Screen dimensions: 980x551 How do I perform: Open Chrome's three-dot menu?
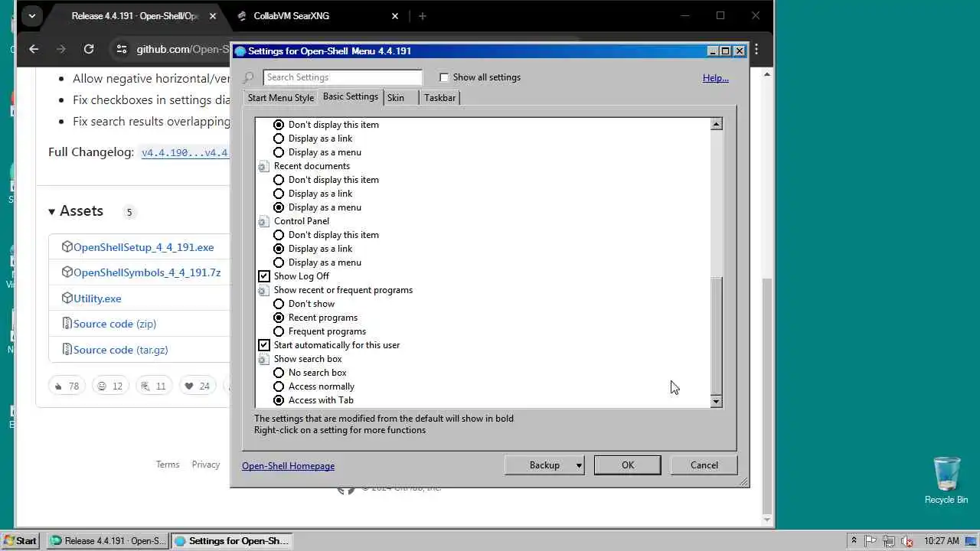pyautogui.click(x=756, y=49)
